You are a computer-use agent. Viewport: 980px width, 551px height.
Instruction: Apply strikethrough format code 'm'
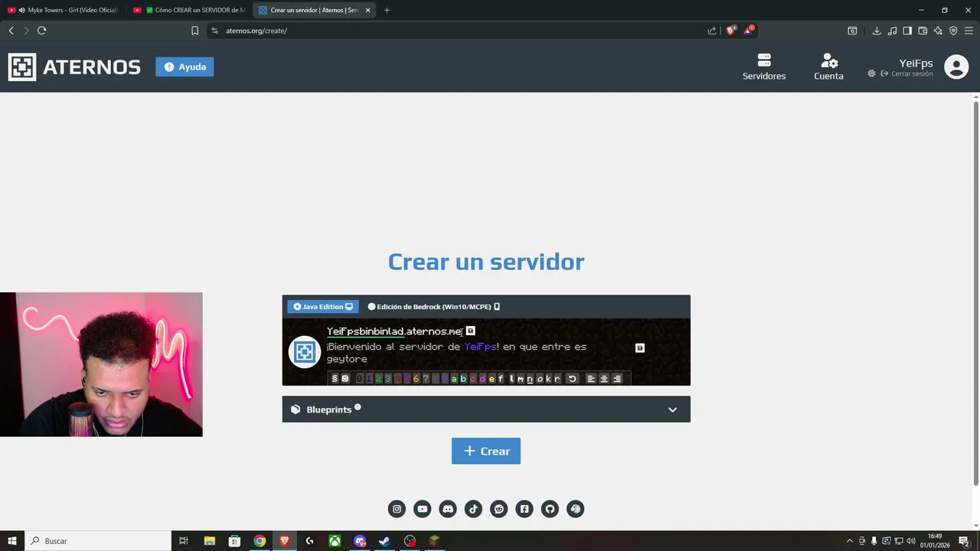(x=521, y=378)
